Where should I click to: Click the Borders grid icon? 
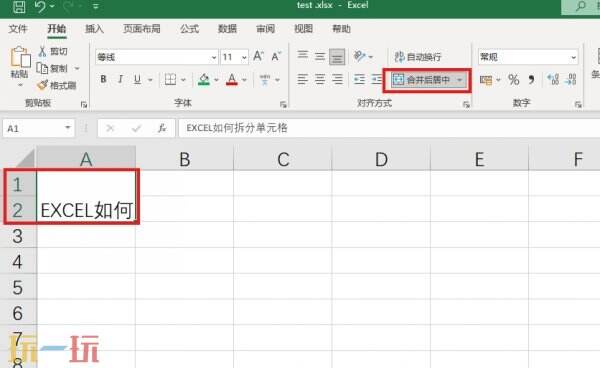tap(170, 79)
